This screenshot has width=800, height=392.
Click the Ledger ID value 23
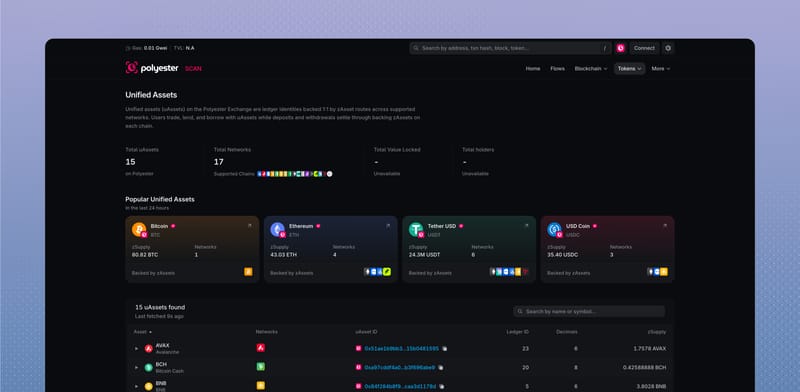coord(526,349)
